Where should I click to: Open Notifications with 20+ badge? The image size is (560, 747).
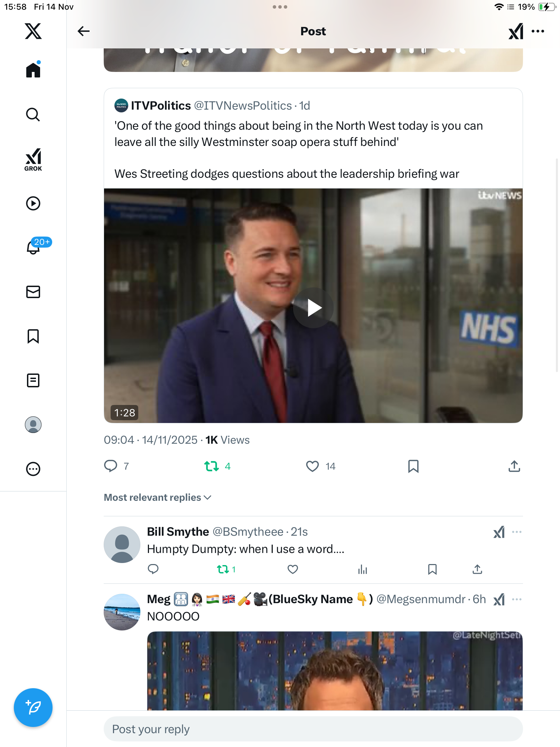(34, 247)
